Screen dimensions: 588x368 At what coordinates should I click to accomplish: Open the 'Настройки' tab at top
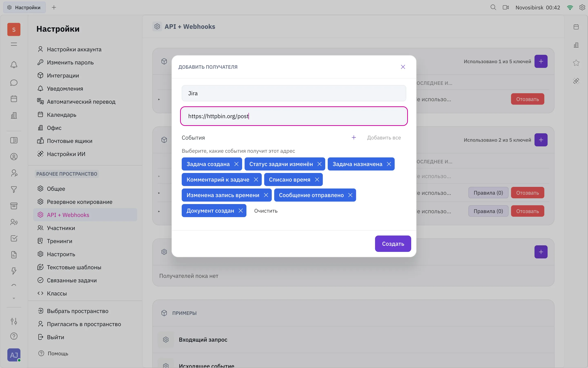[x=24, y=7]
